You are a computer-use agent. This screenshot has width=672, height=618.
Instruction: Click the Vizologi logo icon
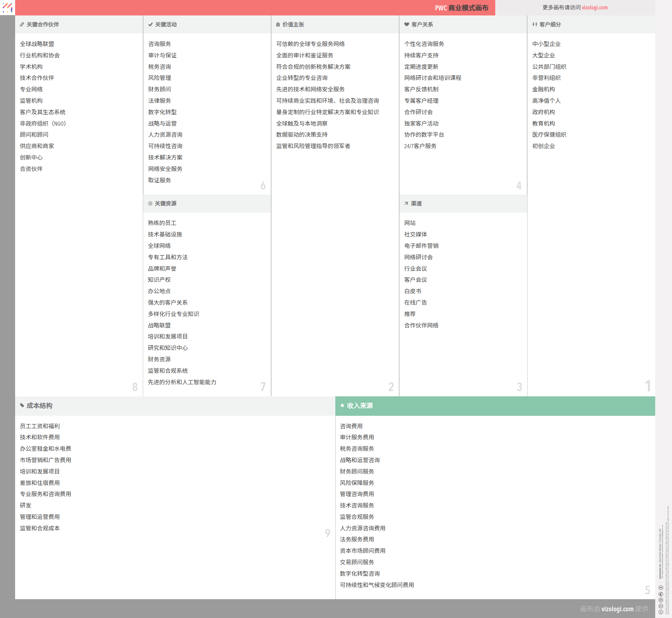[7, 7]
